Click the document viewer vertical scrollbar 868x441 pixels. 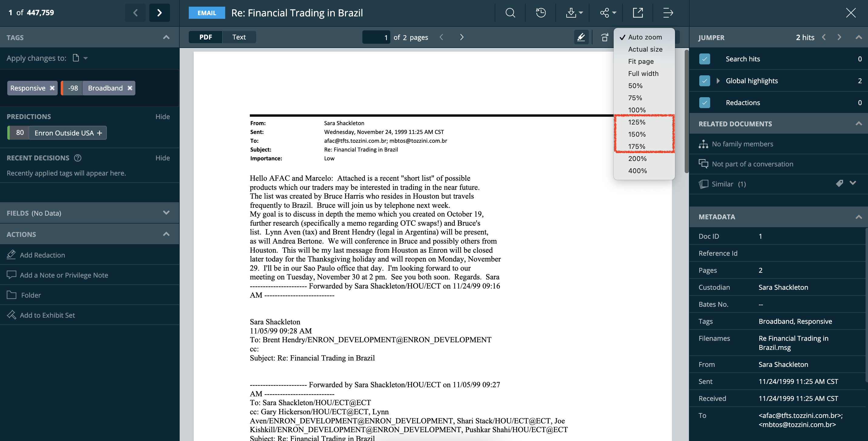[x=687, y=111]
